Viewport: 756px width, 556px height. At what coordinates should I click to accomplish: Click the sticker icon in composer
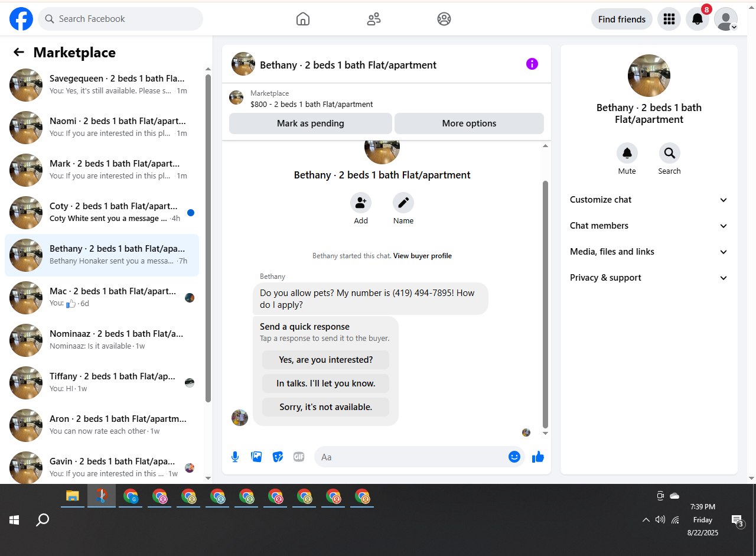[x=278, y=457]
